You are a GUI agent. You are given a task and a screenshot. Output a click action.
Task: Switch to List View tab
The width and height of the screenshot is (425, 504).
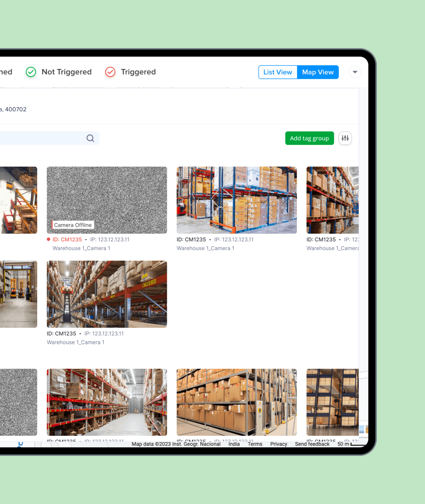pyautogui.click(x=278, y=72)
